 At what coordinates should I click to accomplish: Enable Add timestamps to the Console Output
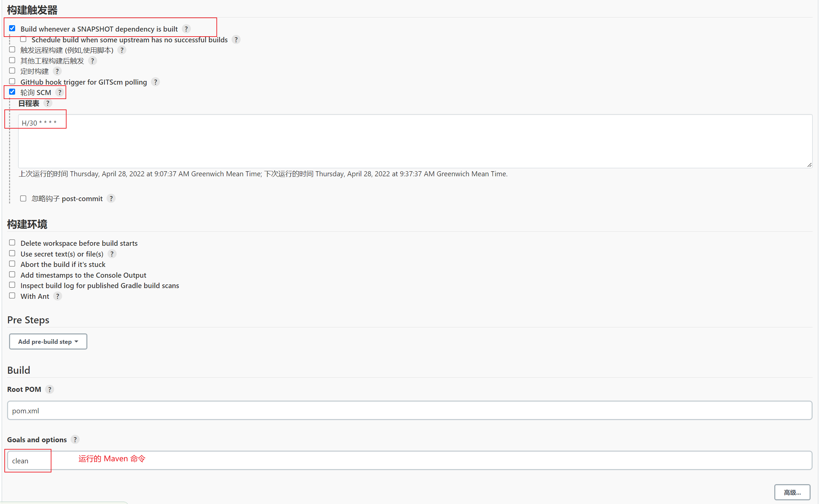(12, 275)
